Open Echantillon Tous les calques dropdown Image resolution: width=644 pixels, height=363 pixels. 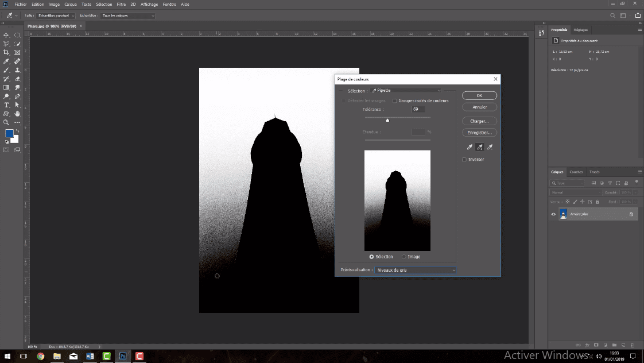(x=128, y=16)
